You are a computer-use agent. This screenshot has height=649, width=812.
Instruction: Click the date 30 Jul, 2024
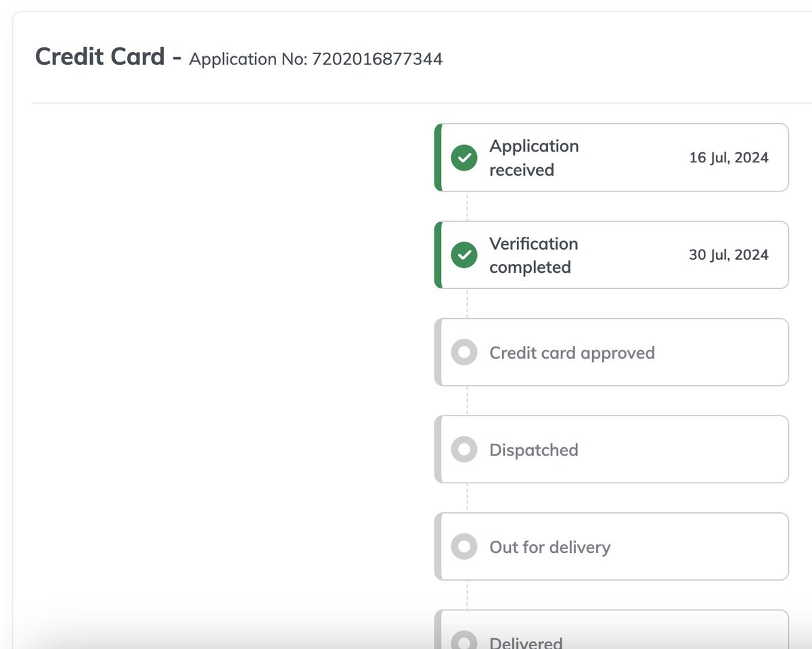tap(729, 255)
